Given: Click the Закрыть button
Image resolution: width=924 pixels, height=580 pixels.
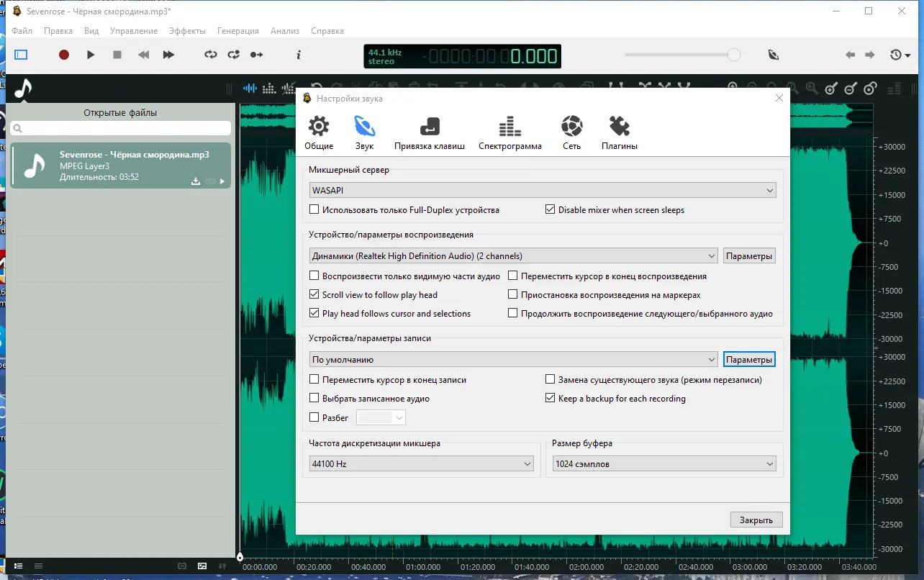Looking at the screenshot, I should tap(756, 520).
